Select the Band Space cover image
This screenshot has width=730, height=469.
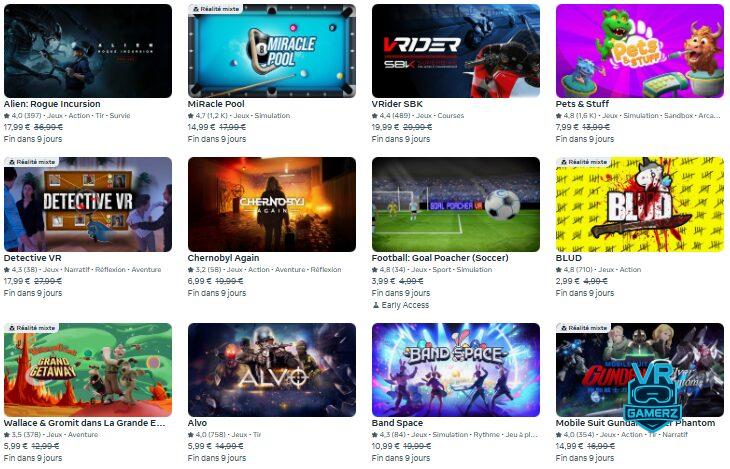pos(456,370)
